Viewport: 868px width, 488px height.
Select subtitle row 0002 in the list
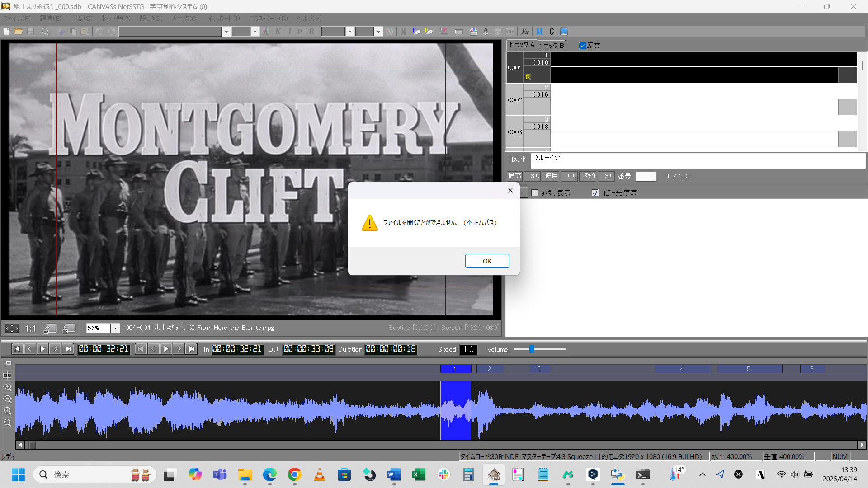(x=681, y=99)
